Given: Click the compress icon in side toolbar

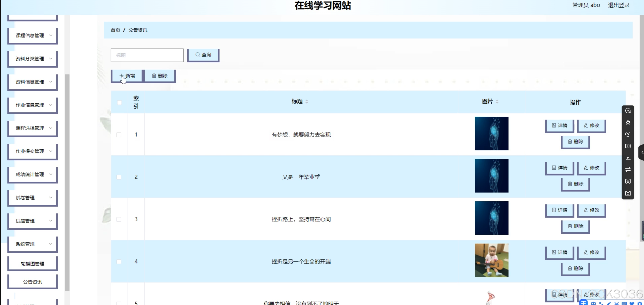Looking at the screenshot, I should (x=628, y=181).
